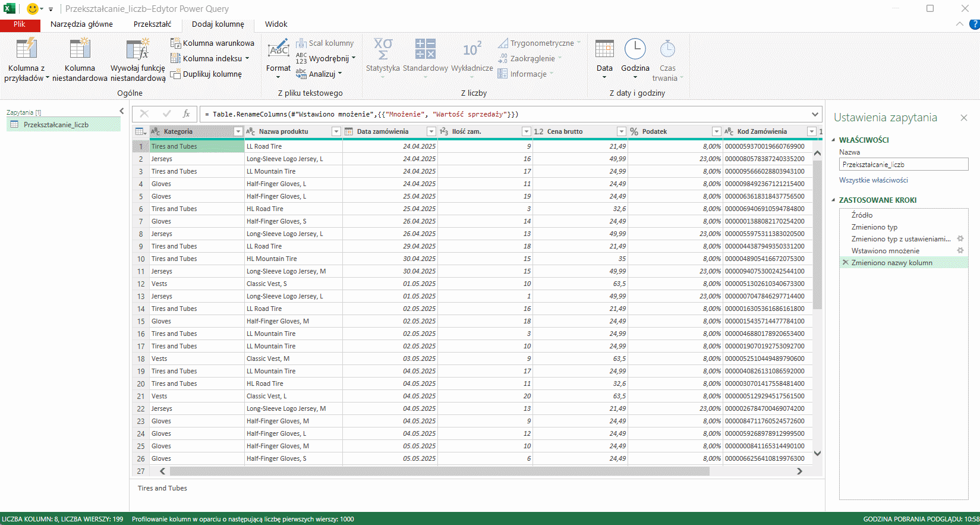Open Kod Zamówienia filter dropdown
Viewport: 980px width, 525px height.
pyautogui.click(x=811, y=131)
